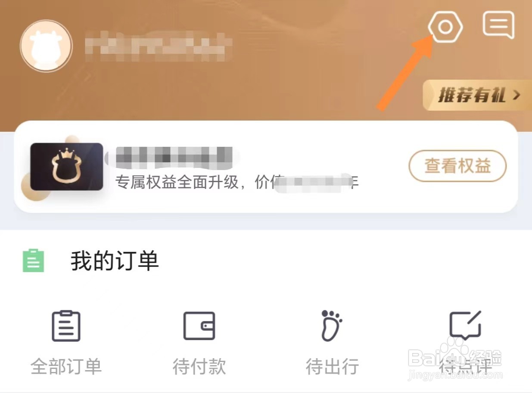Select the 待出行 label
Screen dimensions: 532x393
[332, 367]
